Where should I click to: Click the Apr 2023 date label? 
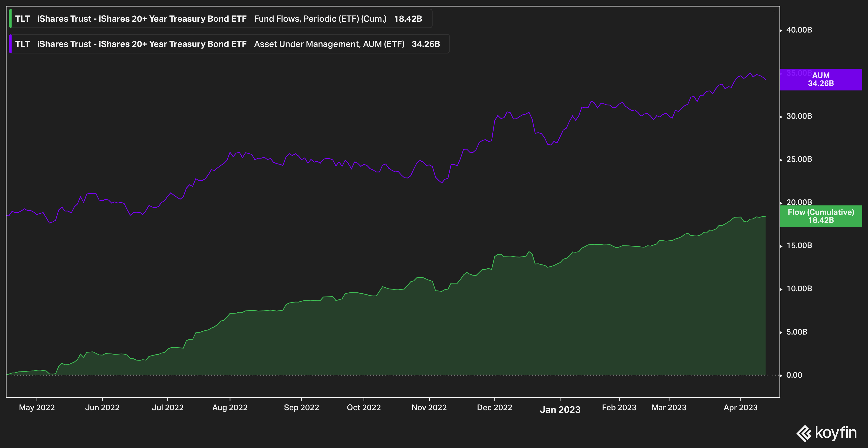[x=740, y=408]
